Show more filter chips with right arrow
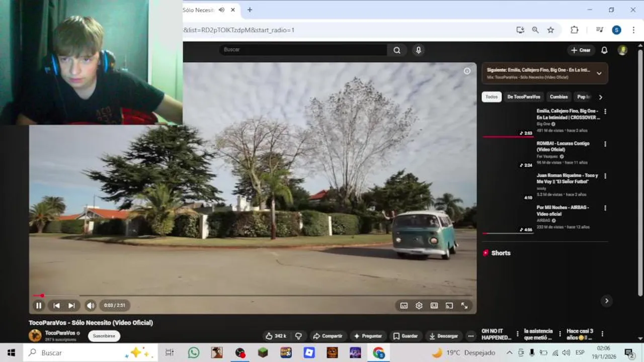 pos(600,97)
